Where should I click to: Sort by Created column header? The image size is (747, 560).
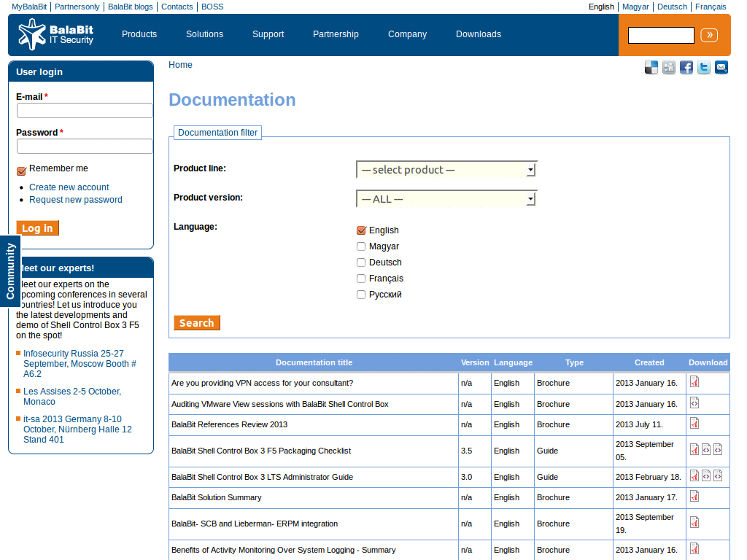point(649,362)
